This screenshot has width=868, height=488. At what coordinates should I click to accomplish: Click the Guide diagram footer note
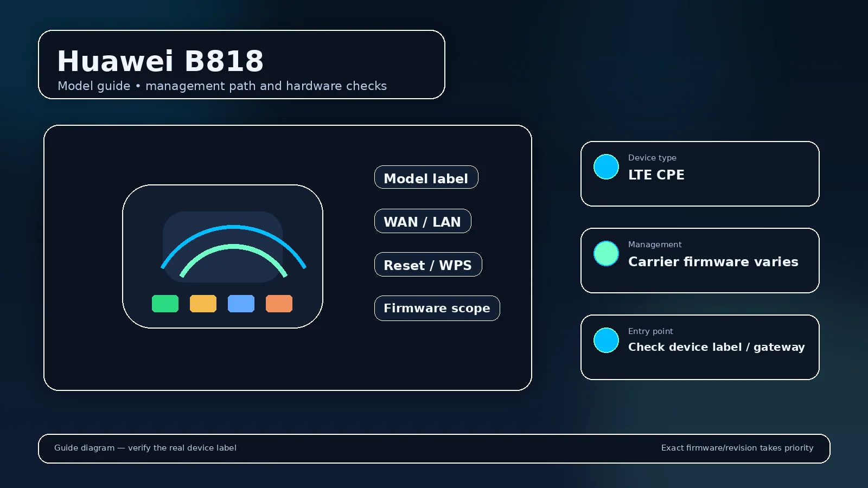coord(145,448)
